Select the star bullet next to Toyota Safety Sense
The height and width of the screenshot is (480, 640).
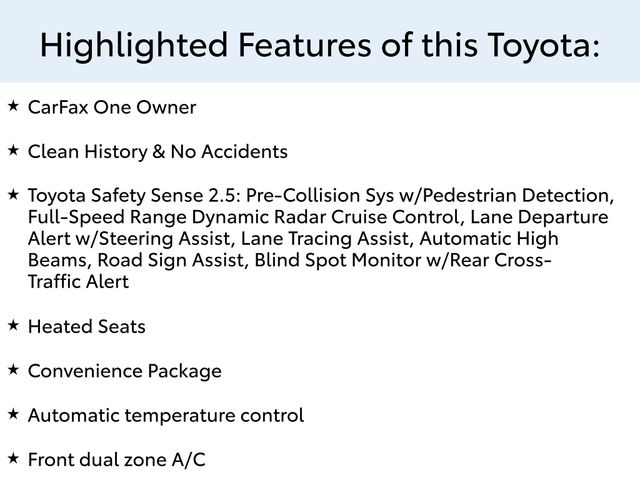click(x=12, y=193)
